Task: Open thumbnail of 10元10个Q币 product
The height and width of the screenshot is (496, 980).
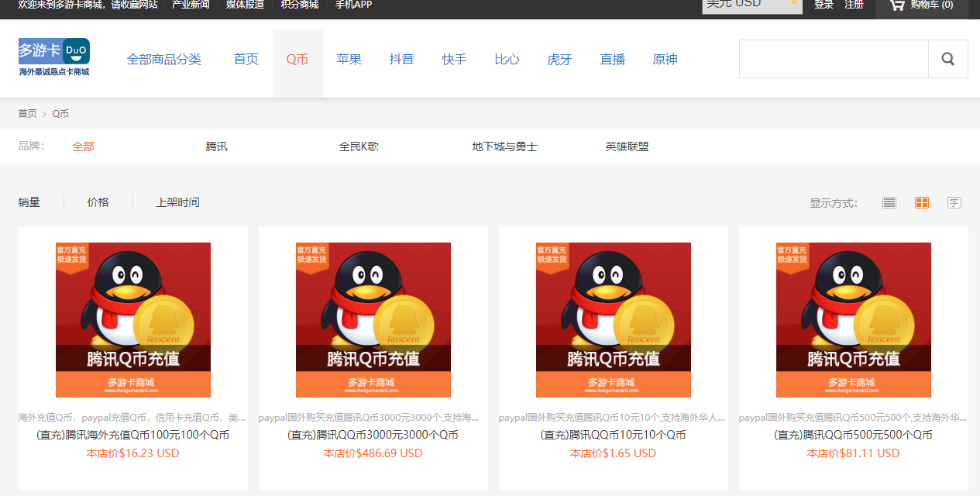Action: click(x=614, y=320)
